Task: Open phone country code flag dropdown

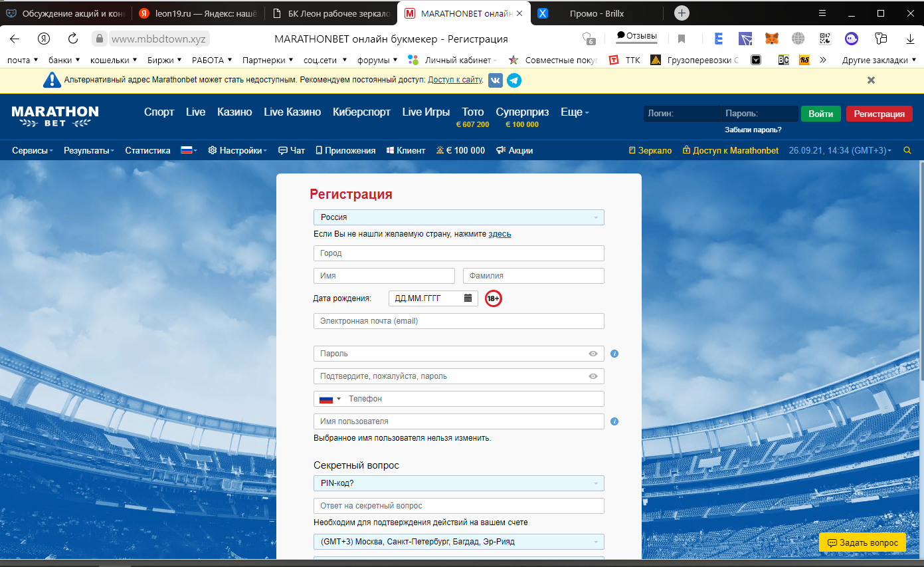Action: (x=330, y=399)
